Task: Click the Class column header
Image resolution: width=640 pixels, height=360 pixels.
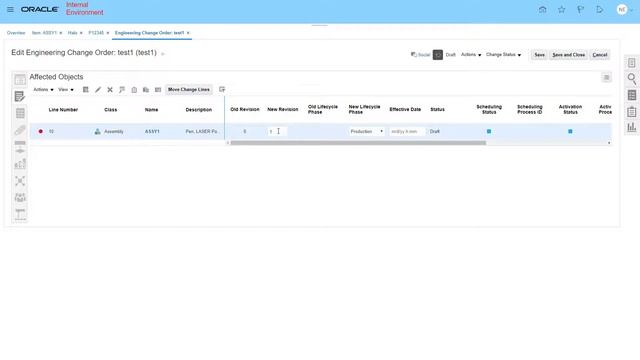Action: 111,110
